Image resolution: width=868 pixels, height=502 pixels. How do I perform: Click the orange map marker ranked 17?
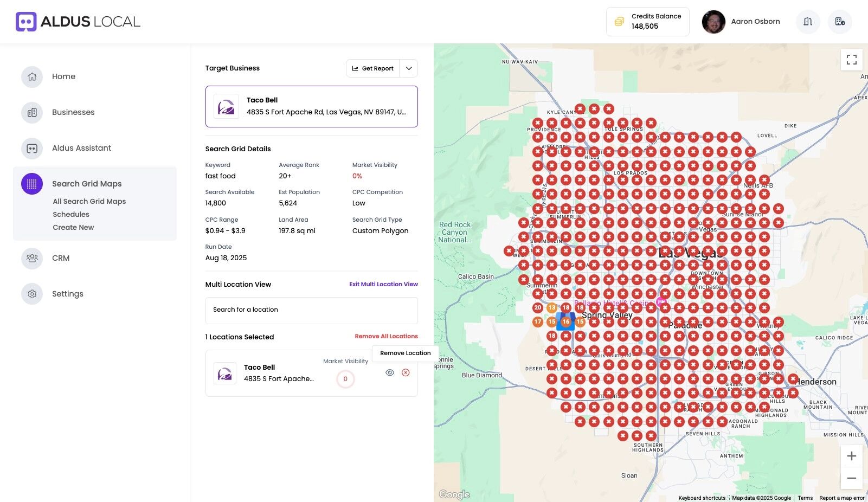pos(538,321)
